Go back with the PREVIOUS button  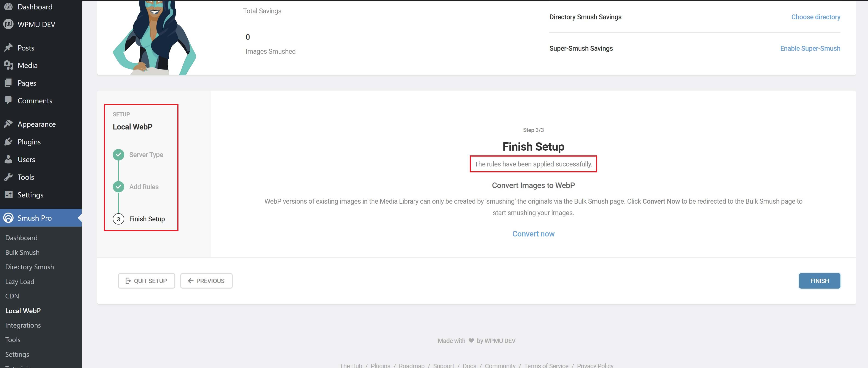pos(206,281)
